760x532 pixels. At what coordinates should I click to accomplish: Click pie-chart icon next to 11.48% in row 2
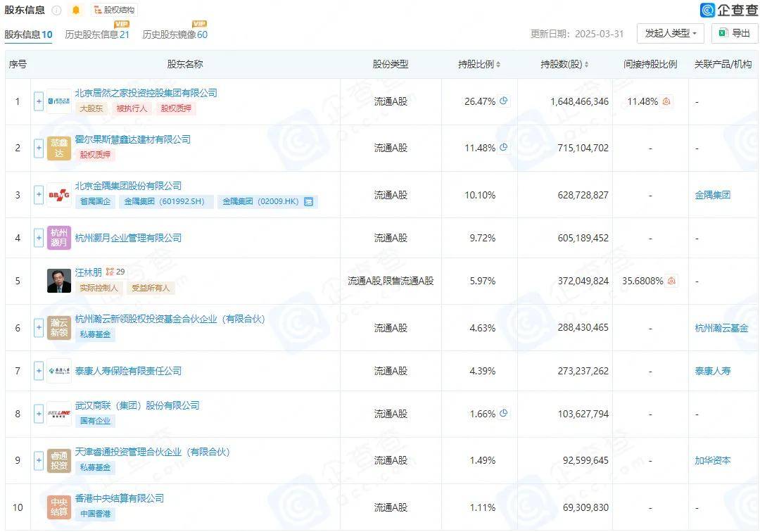tap(504, 147)
